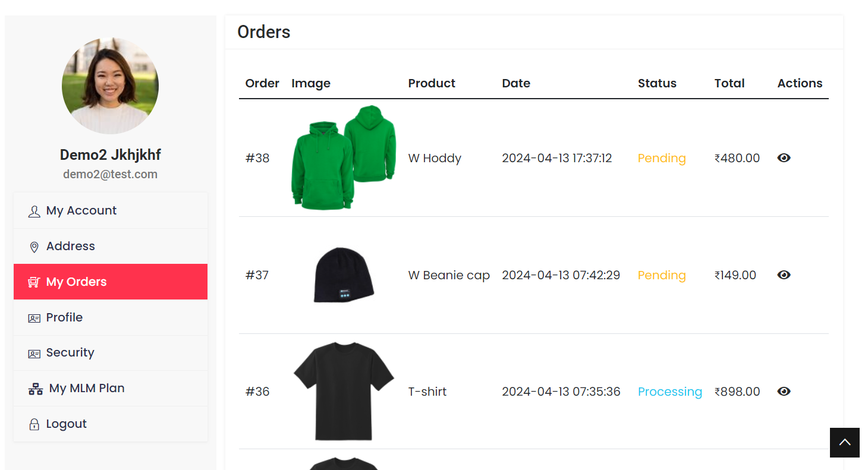
Task: Click the shopping cart icon in My Orders
Action: pos(34,282)
